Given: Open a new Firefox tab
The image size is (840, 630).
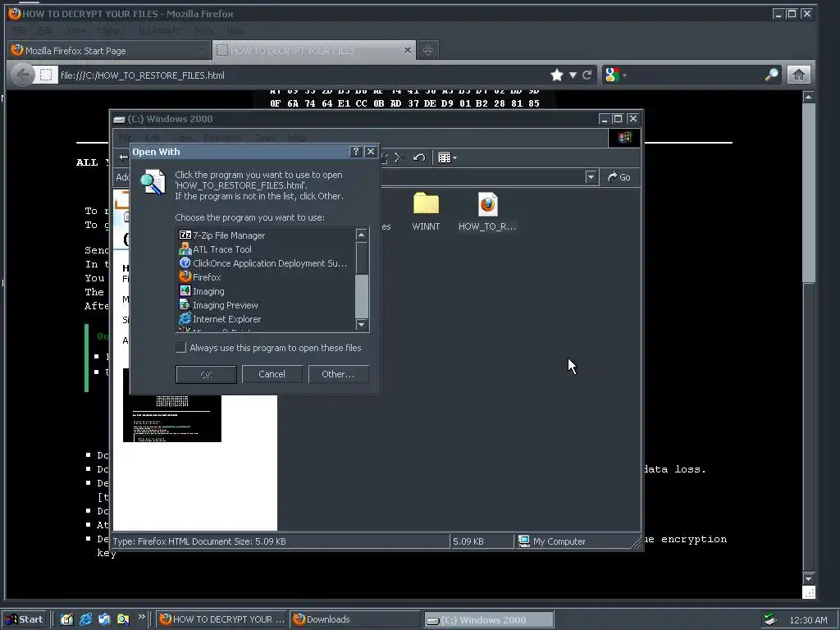Looking at the screenshot, I should 427,50.
